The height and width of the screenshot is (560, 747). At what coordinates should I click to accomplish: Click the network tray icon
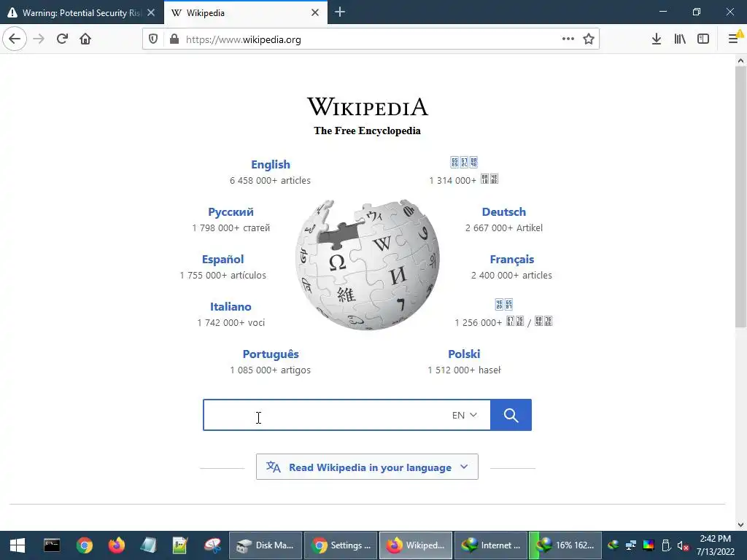pos(631,545)
